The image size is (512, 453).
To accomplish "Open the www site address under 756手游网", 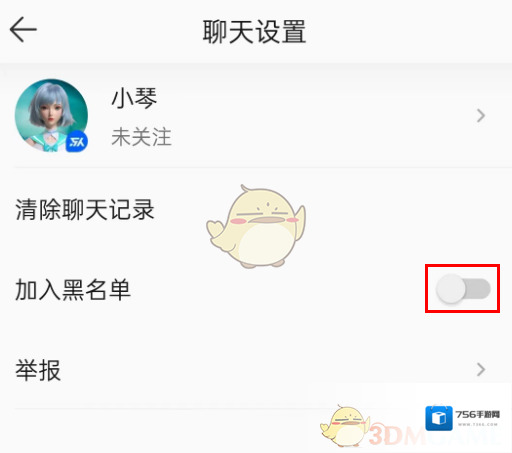I will (x=478, y=425).
